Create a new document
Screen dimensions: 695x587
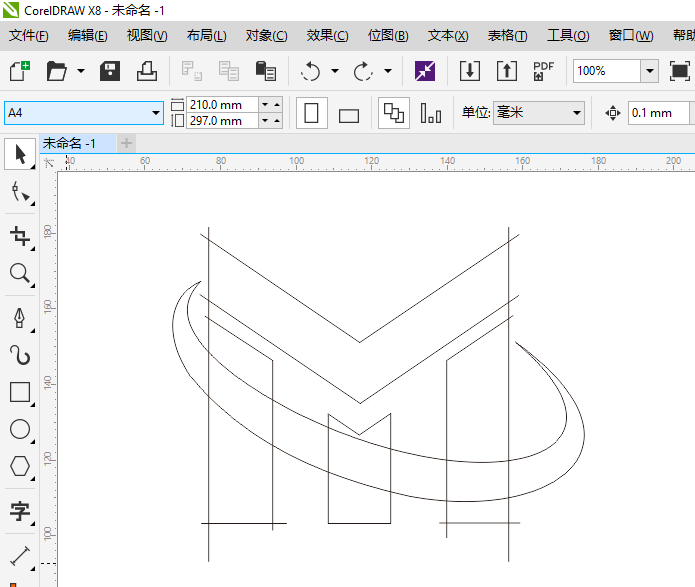pyautogui.click(x=20, y=71)
